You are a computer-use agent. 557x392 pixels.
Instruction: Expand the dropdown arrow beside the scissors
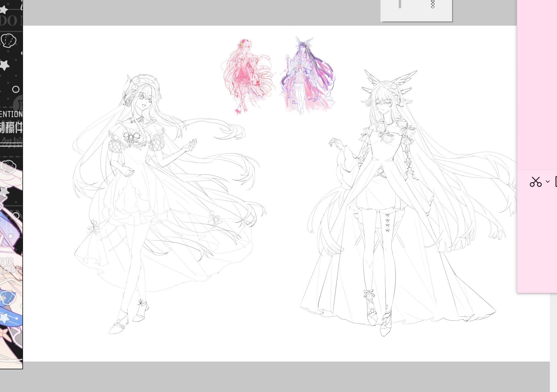coord(548,182)
